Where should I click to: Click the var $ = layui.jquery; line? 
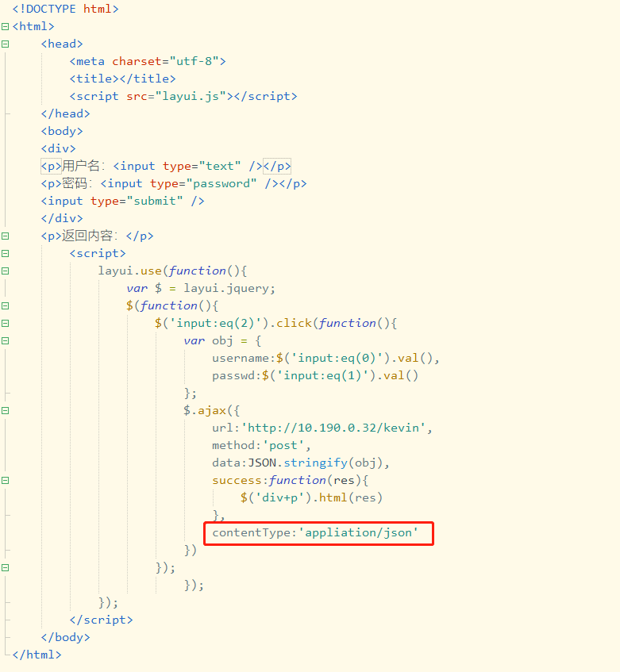coord(201,289)
